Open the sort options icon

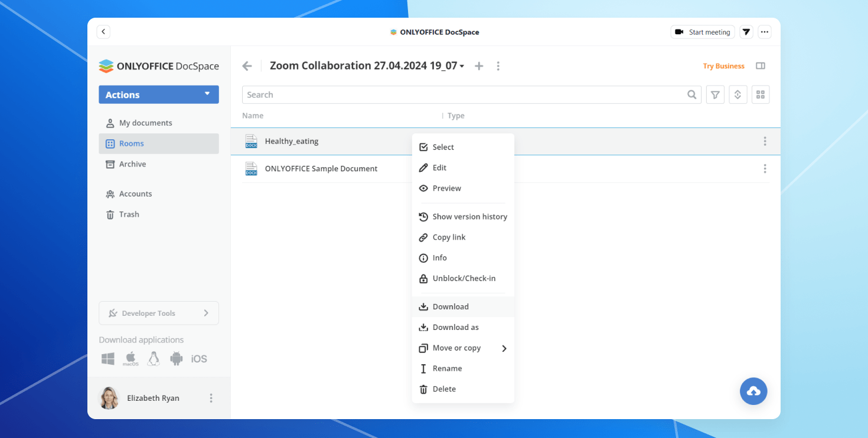pyautogui.click(x=738, y=95)
